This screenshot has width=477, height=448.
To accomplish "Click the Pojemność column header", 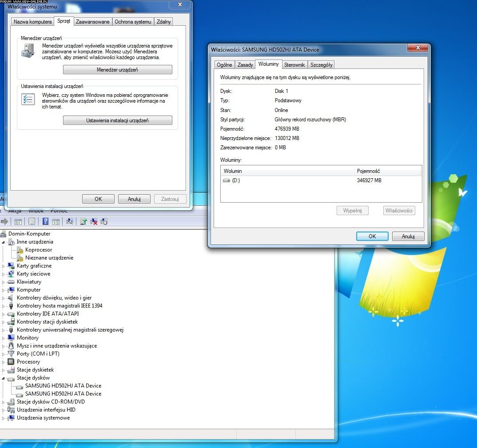I will [388, 171].
